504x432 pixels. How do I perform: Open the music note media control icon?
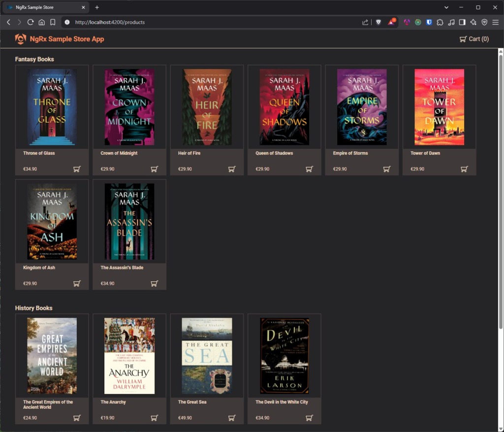click(x=451, y=22)
